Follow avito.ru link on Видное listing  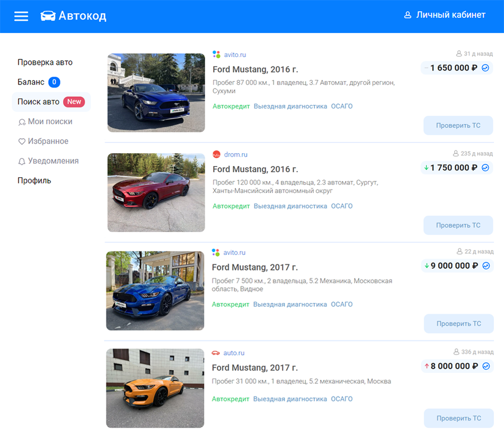234,253
